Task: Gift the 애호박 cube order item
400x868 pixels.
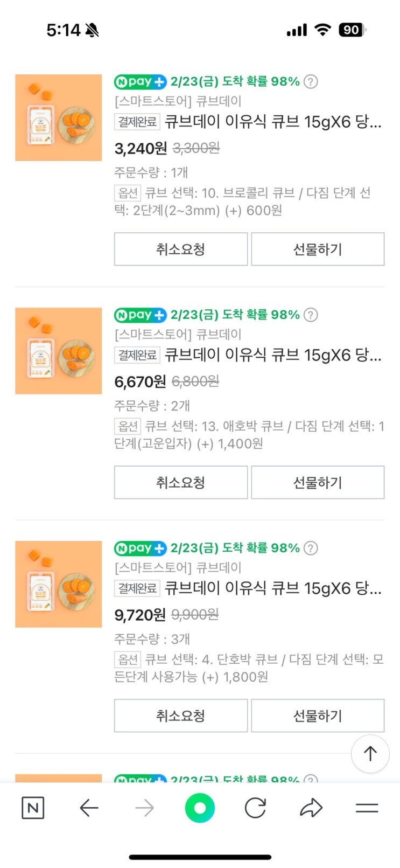Action: pos(318,483)
